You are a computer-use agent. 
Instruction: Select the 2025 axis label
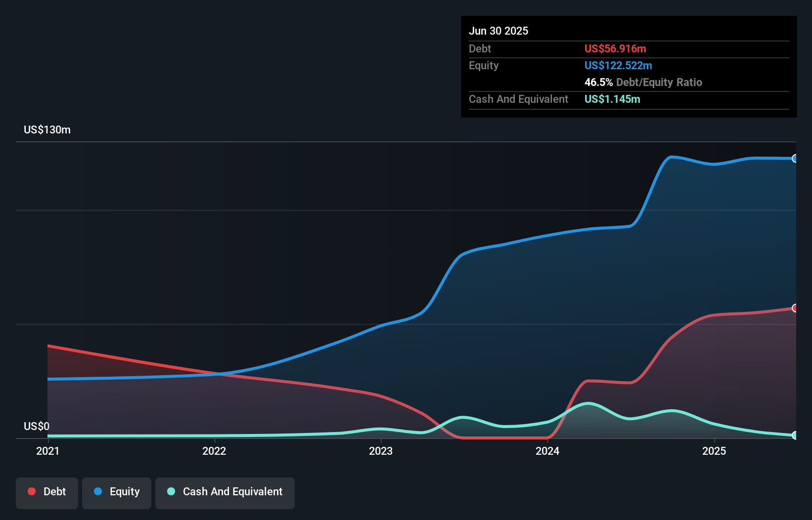click(715, 451)
